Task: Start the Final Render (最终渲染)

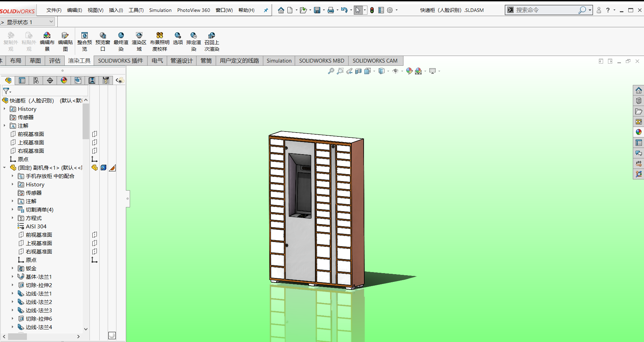Action: (121, 42)
